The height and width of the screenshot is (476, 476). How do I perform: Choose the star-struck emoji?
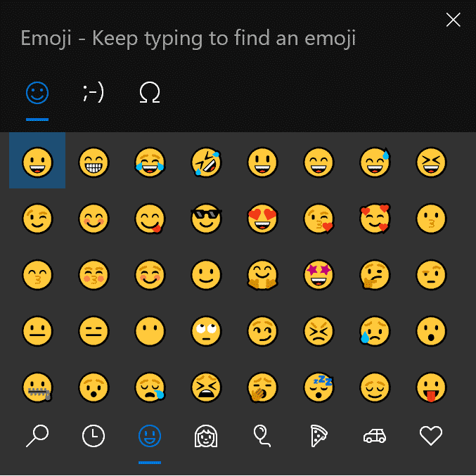[319, 275]
